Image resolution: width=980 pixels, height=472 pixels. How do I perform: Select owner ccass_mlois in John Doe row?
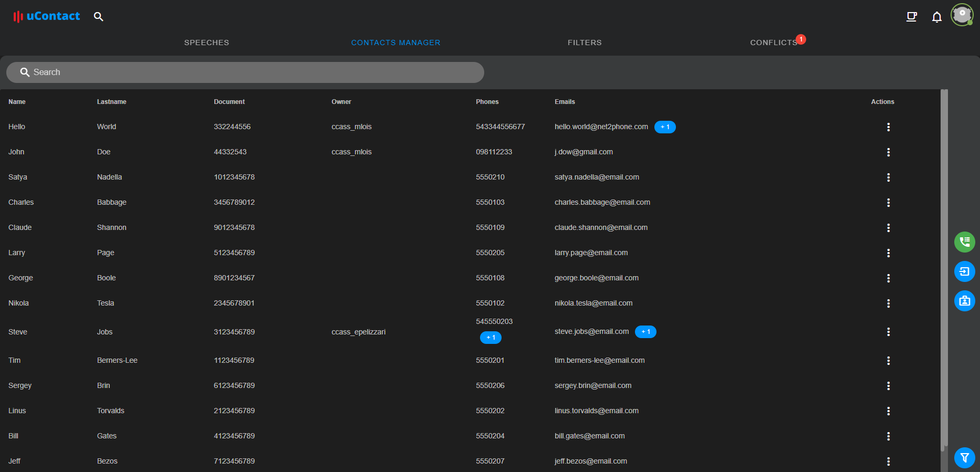click(x=351, y=152)
